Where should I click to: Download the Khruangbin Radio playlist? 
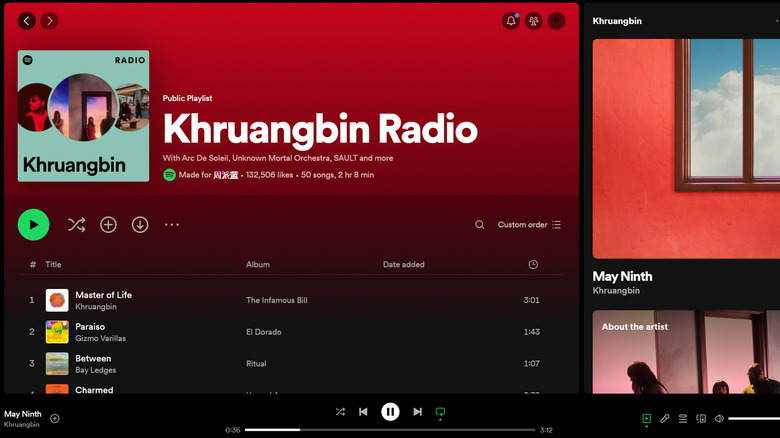click(140, 225)
